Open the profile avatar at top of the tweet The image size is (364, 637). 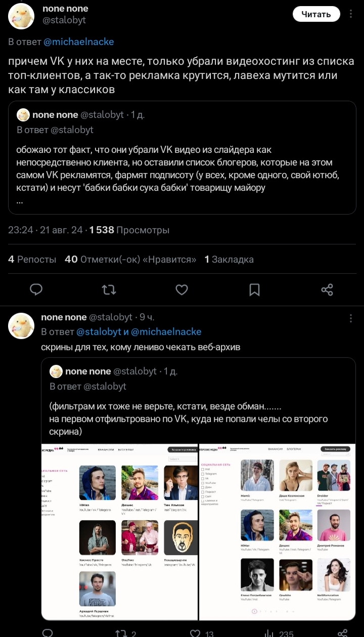coord(21,16)
